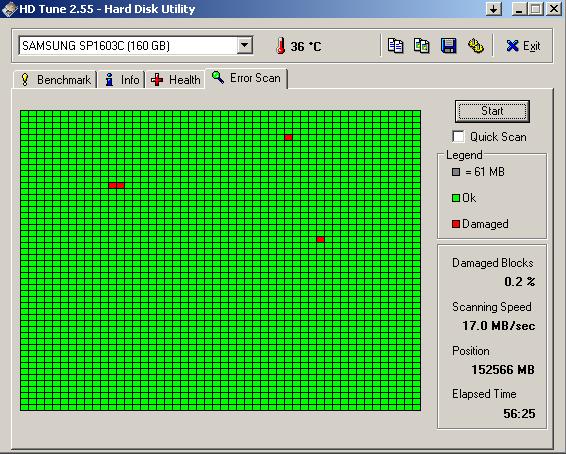Image resolution: width=566 pixels, height=454 pixels.
Task: Open options via the yellow tools icon
Action: click(x=475, y=46)
